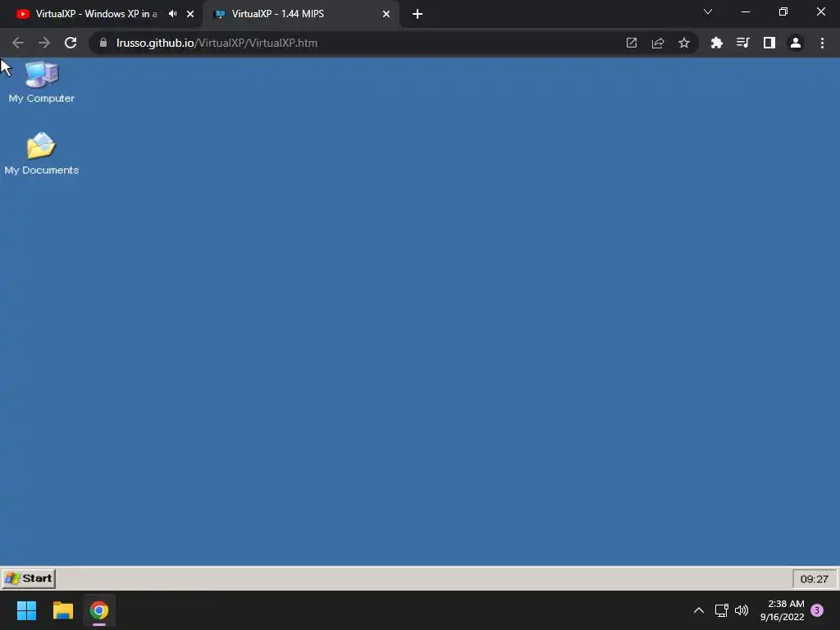Select the My Computer desktop icon

[41, 83]
